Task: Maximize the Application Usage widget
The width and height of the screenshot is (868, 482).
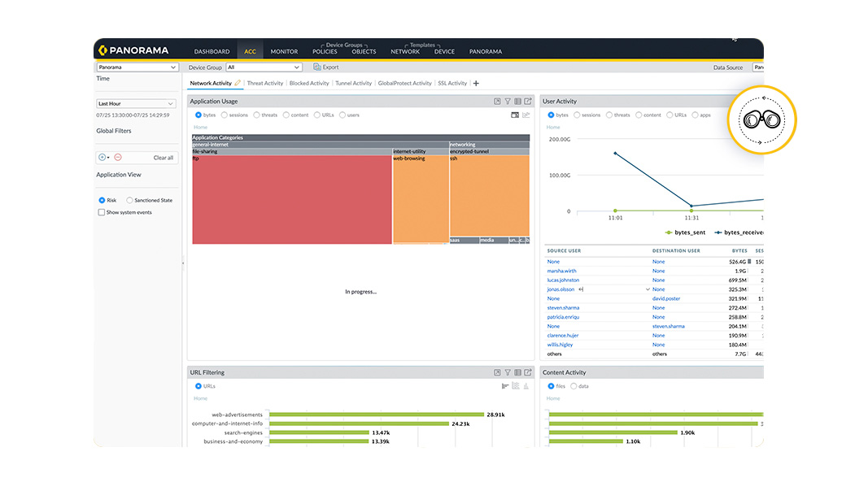Action: 497,101
